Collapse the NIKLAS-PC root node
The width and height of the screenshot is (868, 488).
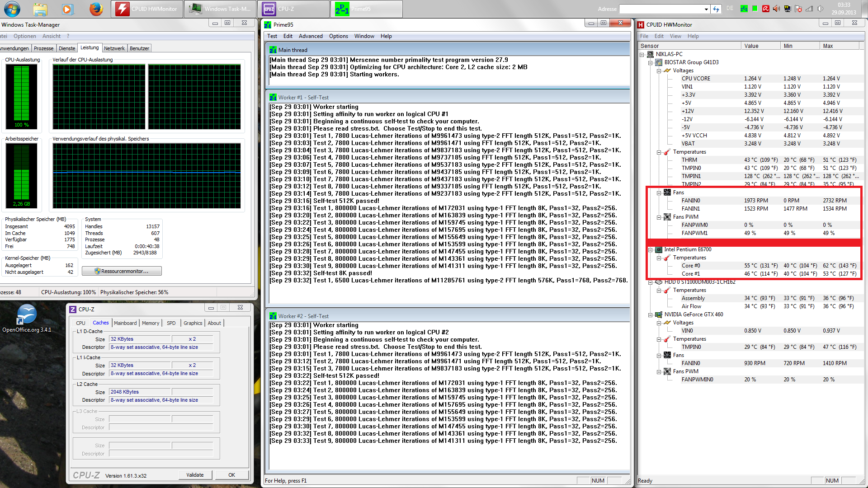[642, 55]
